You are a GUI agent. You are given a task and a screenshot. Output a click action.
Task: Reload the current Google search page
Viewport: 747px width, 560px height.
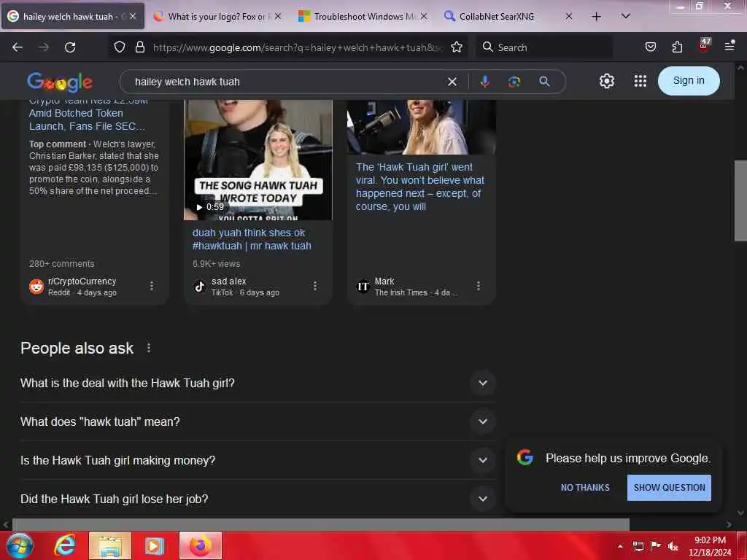pyautogui.click(x=70, y=47)
